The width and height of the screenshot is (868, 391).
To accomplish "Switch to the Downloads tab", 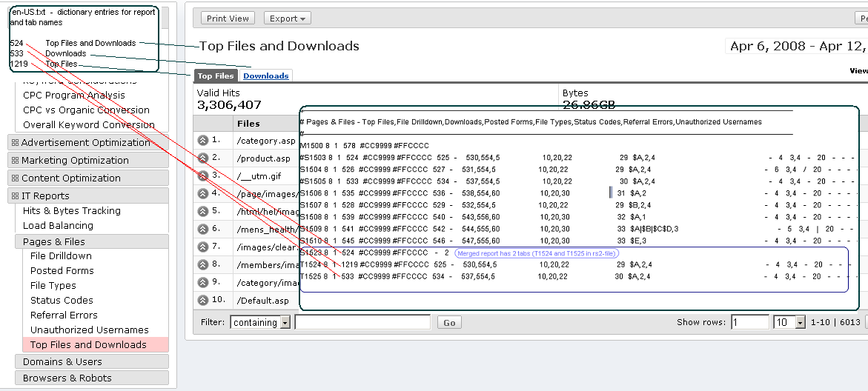I will click(266, 76).
